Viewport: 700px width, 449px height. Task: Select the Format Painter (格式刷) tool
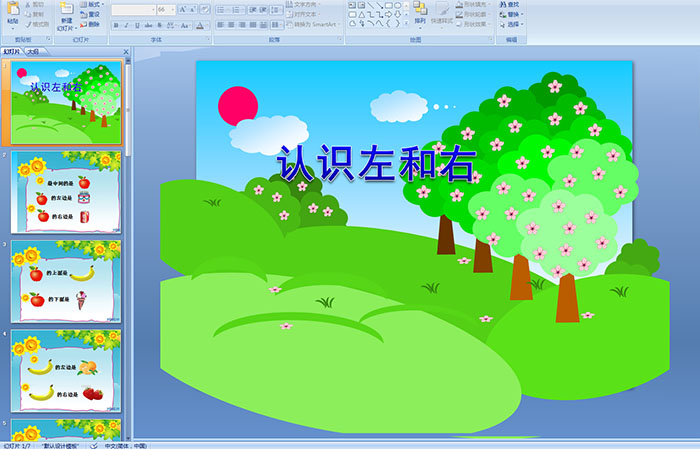[37, 24]
